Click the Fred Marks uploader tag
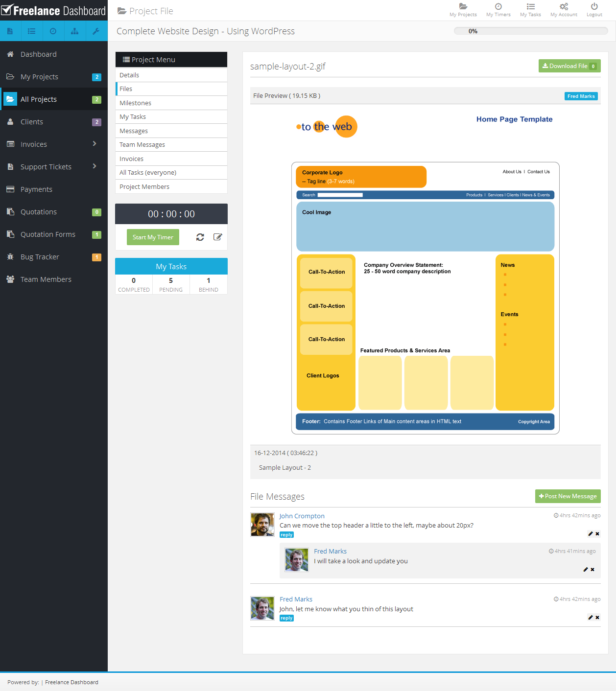Viewport: 616px width, 691px height. click(581, 96)
